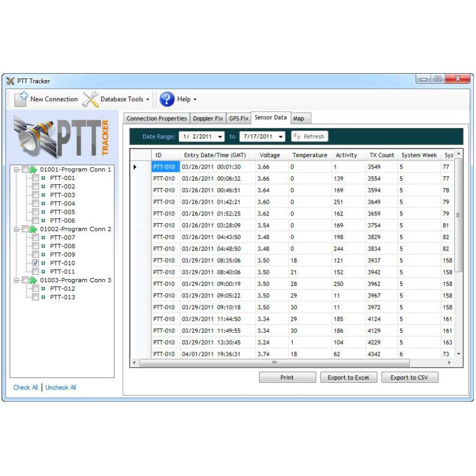Open the Database Tools dropdown arrow

click(x=148, y=100)
